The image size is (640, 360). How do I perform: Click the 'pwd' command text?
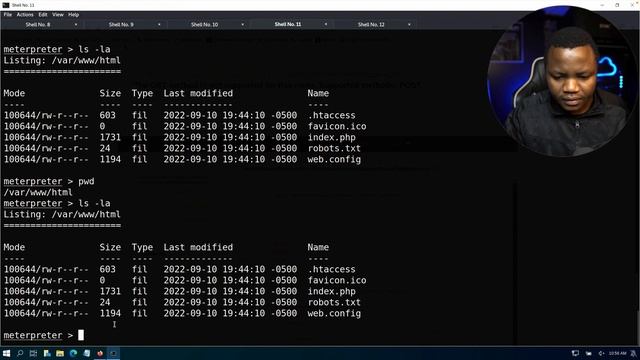point(86,181)
